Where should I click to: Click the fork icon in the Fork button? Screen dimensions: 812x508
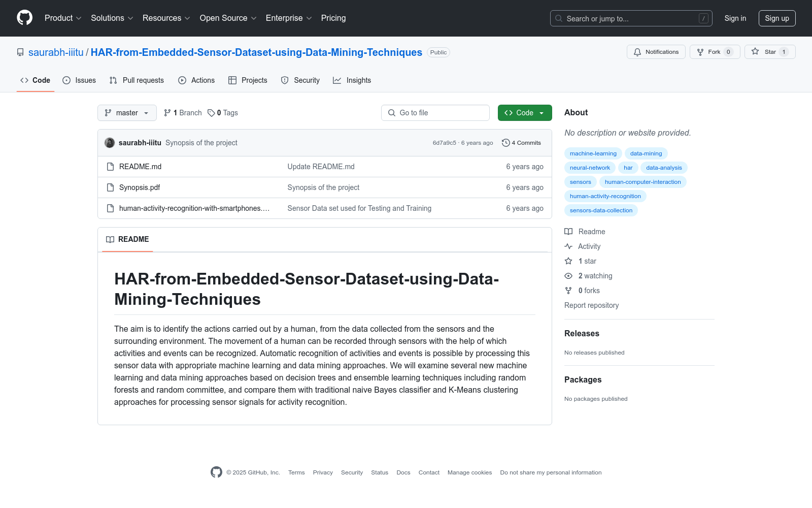point(700,52)
